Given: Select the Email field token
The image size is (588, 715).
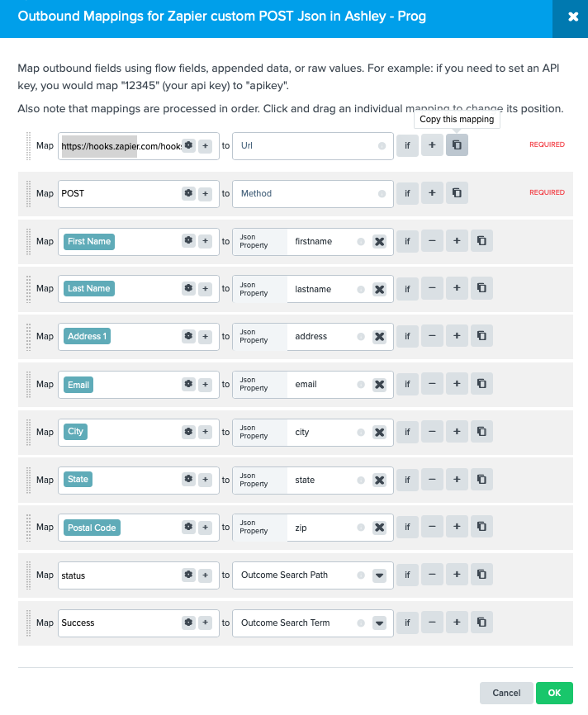Looking at the screenshot, I should 78,385.
